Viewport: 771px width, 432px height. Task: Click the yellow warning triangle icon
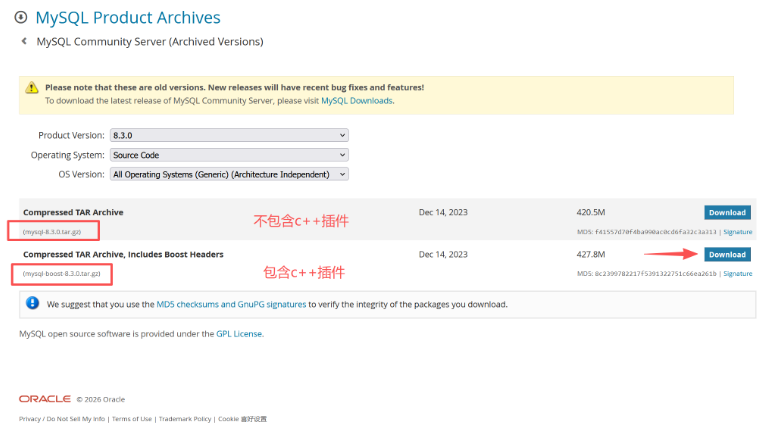32,87
